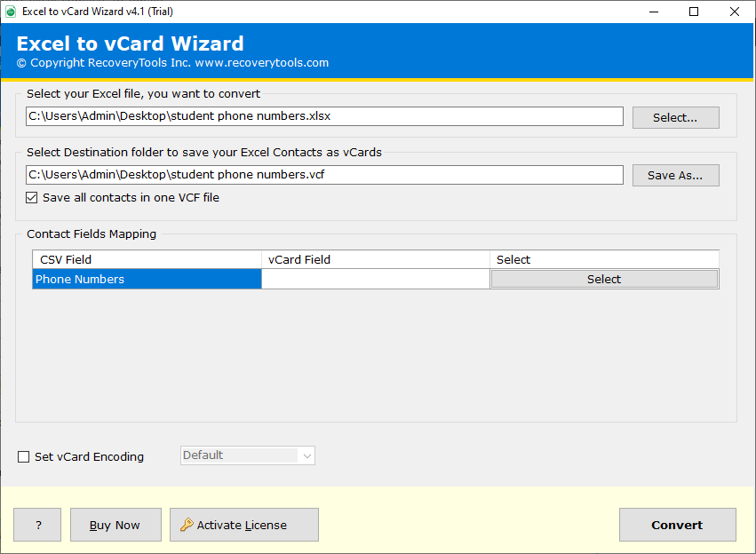Click the CSV Field column header
This screenshot has height=554, width=756.
[x=147, y=259]
